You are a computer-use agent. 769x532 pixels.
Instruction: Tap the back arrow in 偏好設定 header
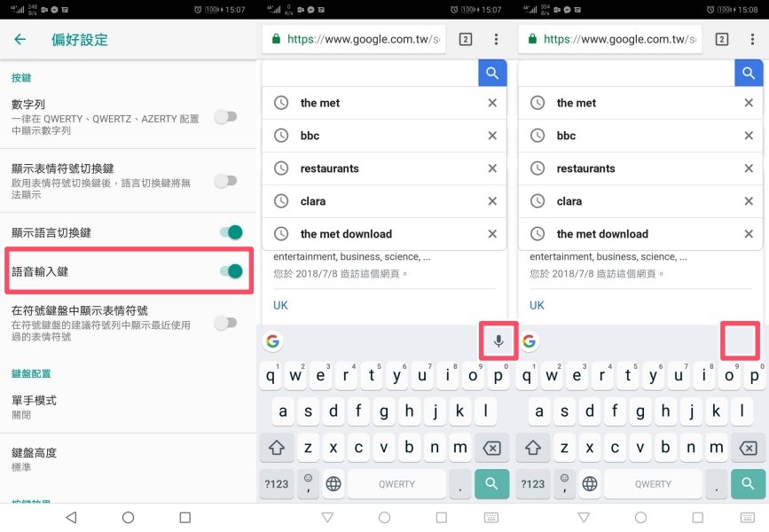20,40
